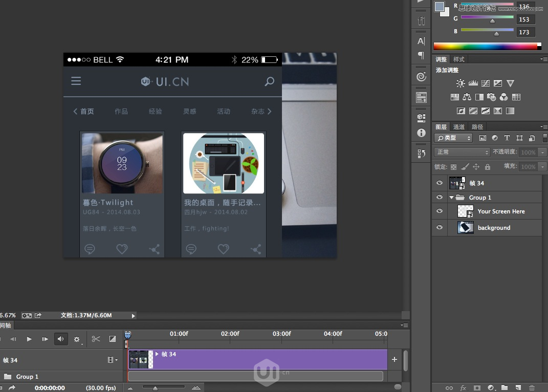Add a Color Balance adjustment
Screen dimensions: 548x392
click(x=467, y=97)
